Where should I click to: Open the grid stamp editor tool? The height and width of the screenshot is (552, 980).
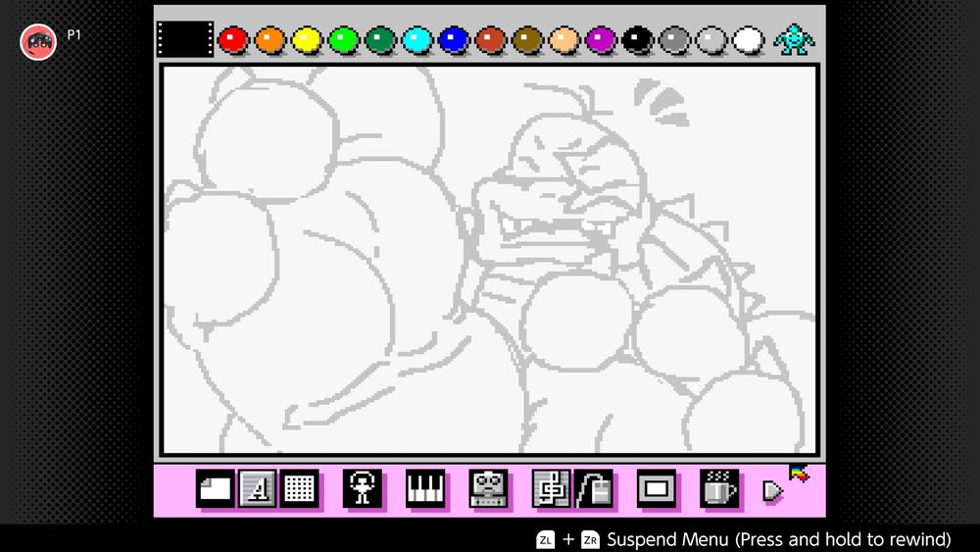[x=299, y=488]
